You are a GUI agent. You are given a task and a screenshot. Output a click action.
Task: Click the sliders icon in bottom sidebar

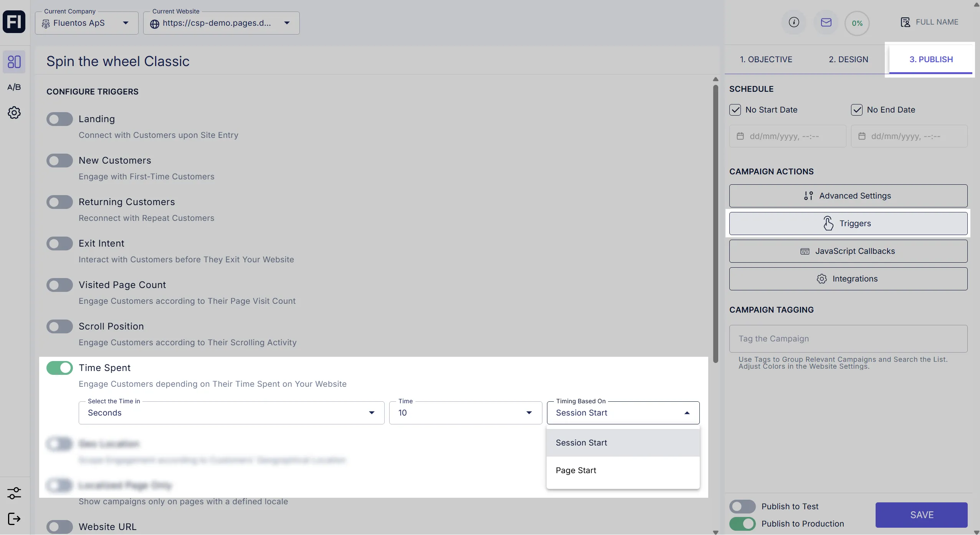14,493
